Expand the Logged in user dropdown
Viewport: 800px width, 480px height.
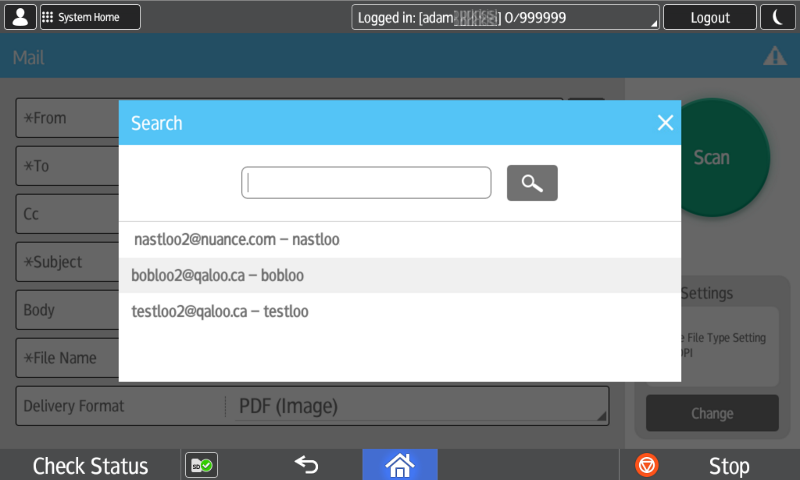coord(505,17)
